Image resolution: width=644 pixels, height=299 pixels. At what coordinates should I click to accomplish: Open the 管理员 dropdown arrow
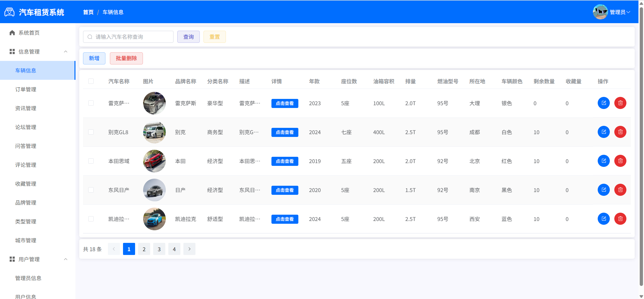628,12
